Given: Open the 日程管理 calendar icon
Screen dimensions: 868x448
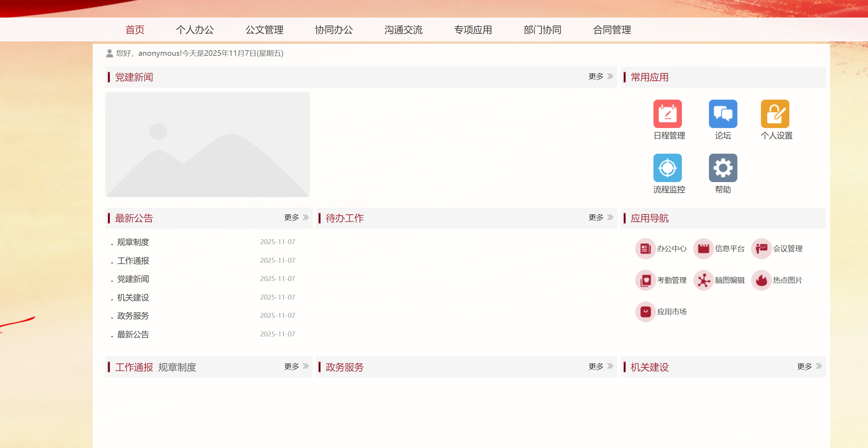Looking at the screenshot, I should pyautogui.click(x=667, y=114).
